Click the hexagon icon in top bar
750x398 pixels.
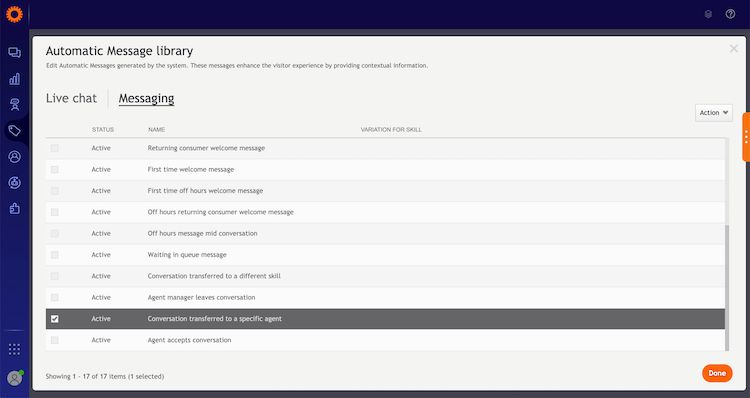pyautogui.click(x=708, y=14)
